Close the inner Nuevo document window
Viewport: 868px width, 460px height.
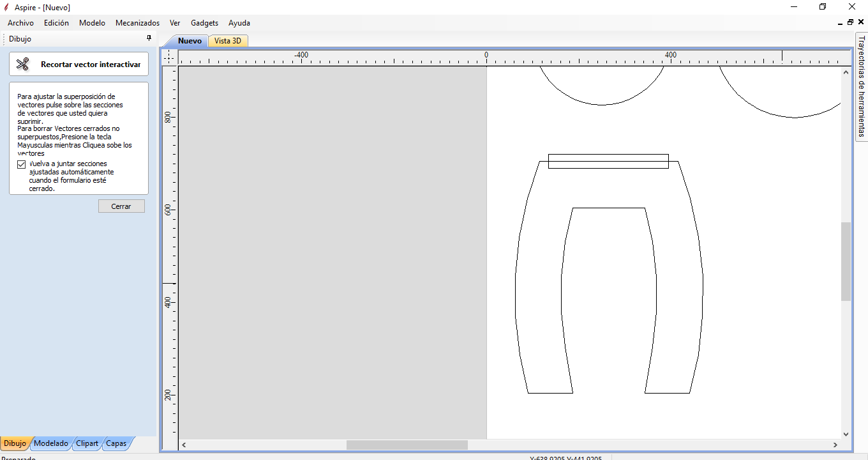click(861, 22)
